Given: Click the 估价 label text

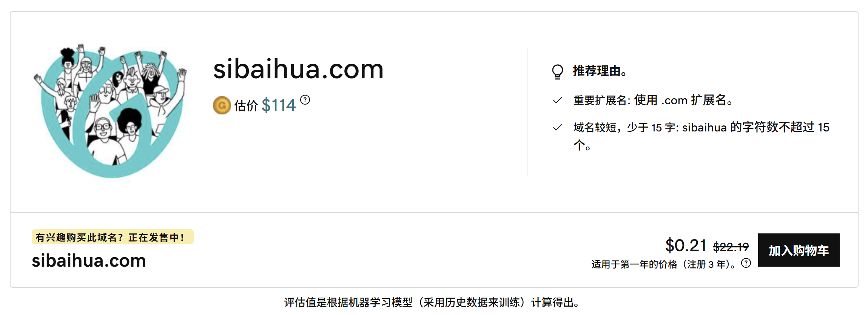Looking at the screenshot, I should pos(246,106).
